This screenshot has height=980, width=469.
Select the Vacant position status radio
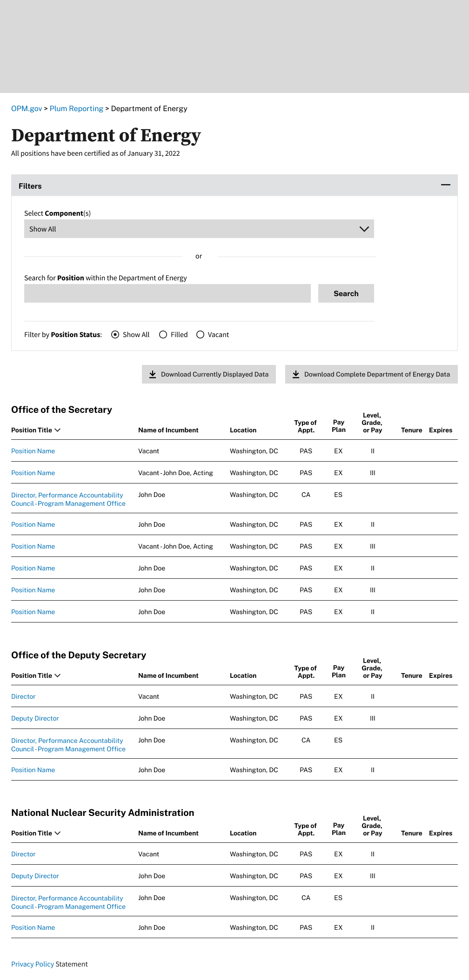(201, 335)
